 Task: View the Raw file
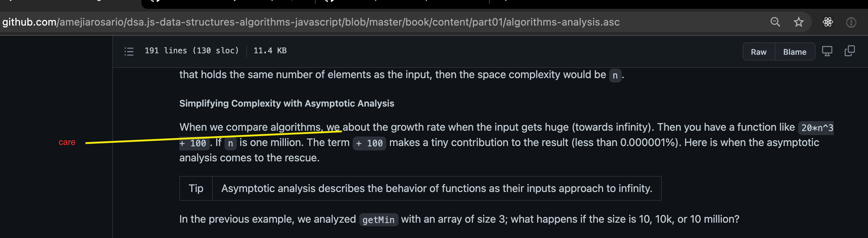pos(759,52)
